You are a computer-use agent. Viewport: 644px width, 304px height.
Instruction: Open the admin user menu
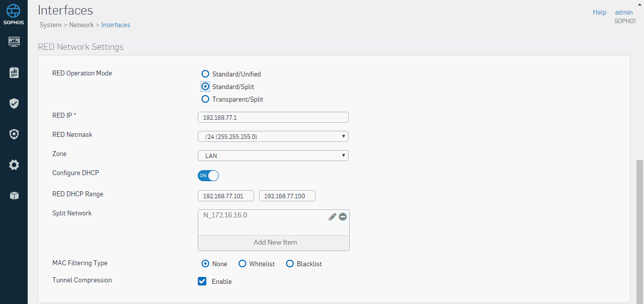tap(623, 13)
